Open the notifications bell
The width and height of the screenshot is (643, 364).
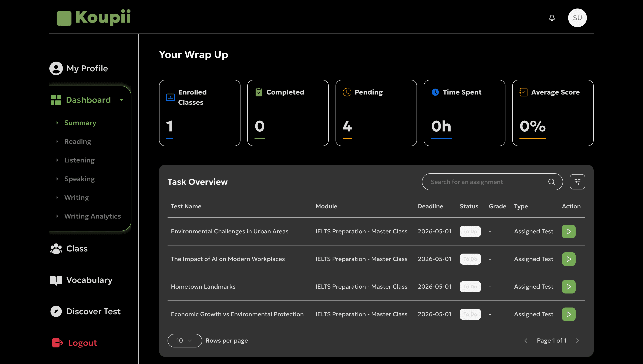552,18
